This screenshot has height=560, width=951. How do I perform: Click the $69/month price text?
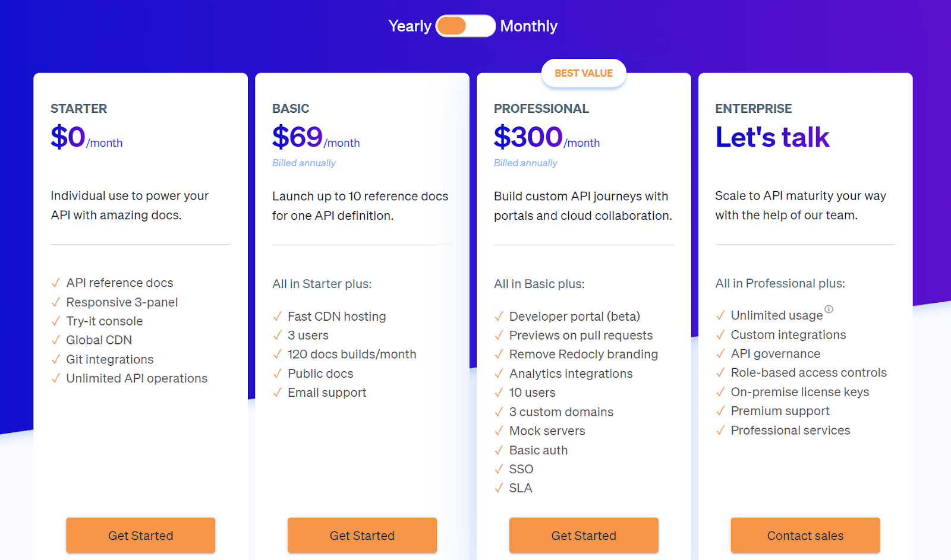pos(316,138)
